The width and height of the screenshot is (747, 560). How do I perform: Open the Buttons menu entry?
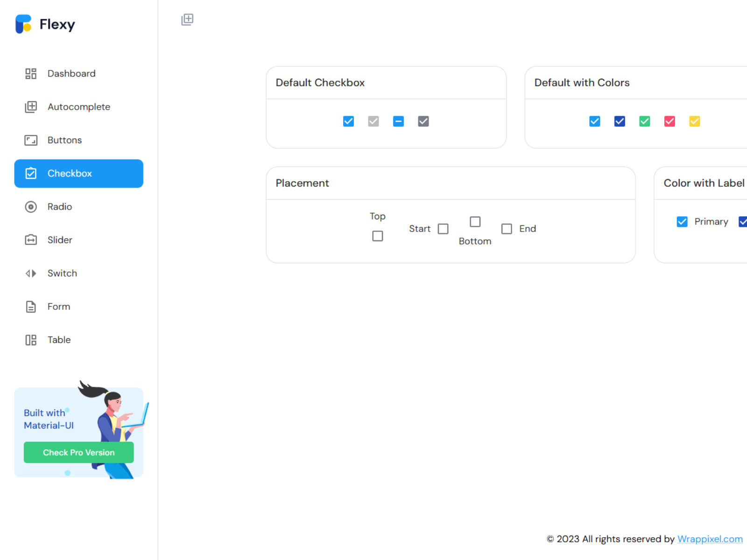point(78,140)
